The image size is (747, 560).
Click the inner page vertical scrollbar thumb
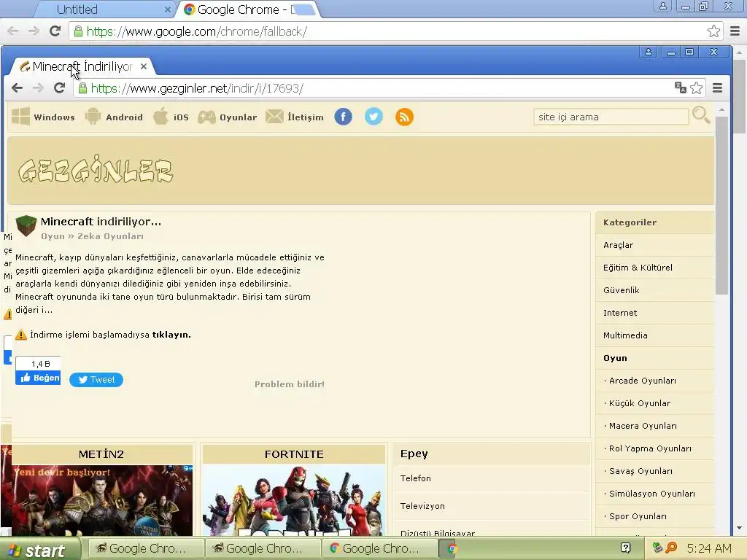click(x=721, y=205)
